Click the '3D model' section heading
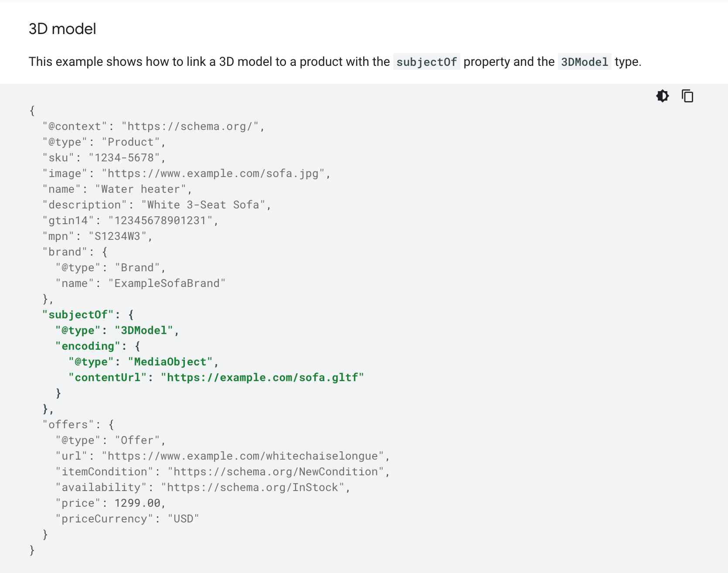 [62, 29]
